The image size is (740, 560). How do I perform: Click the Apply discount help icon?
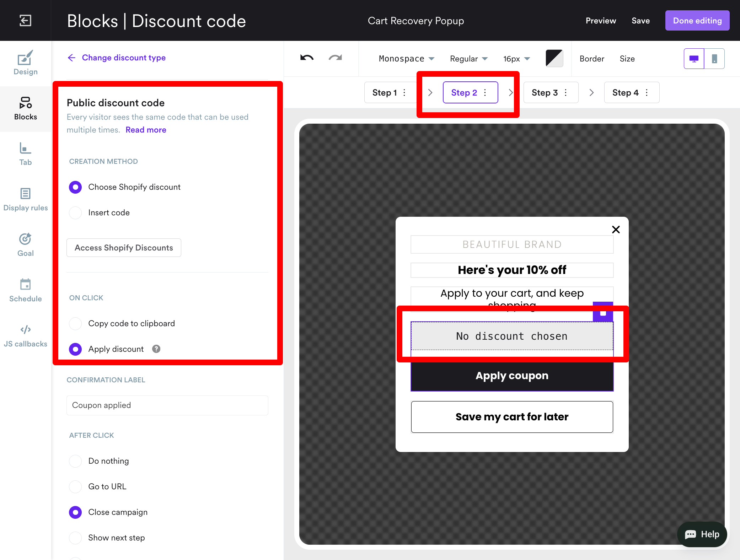click(156, 349)
